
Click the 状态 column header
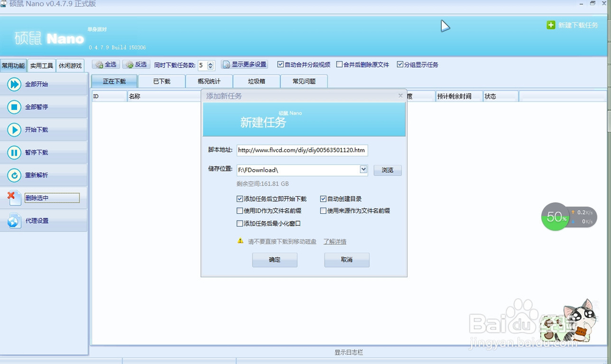(501, 96)
